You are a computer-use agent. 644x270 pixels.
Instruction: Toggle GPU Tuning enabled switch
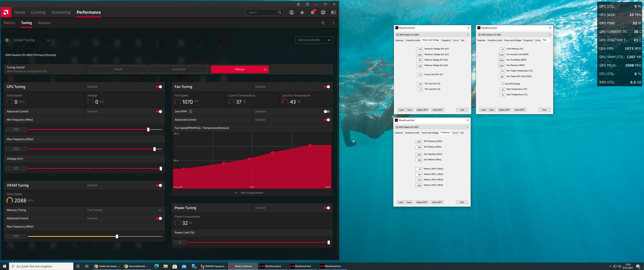tap(159, 87)
